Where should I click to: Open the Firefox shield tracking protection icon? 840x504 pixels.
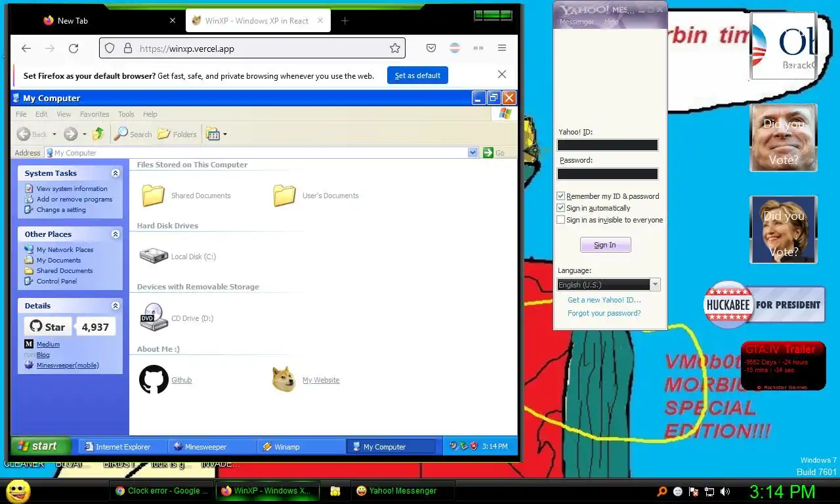[110, 48]
